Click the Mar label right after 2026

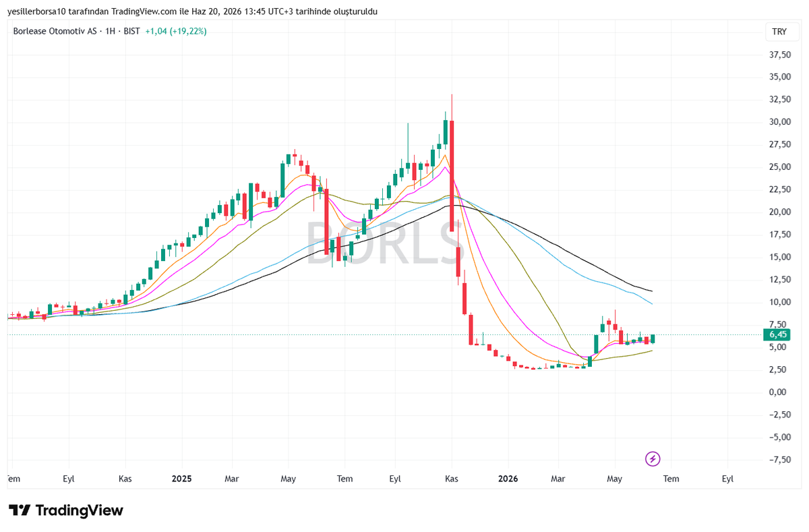pyautogui.click(x=558, y=479)
